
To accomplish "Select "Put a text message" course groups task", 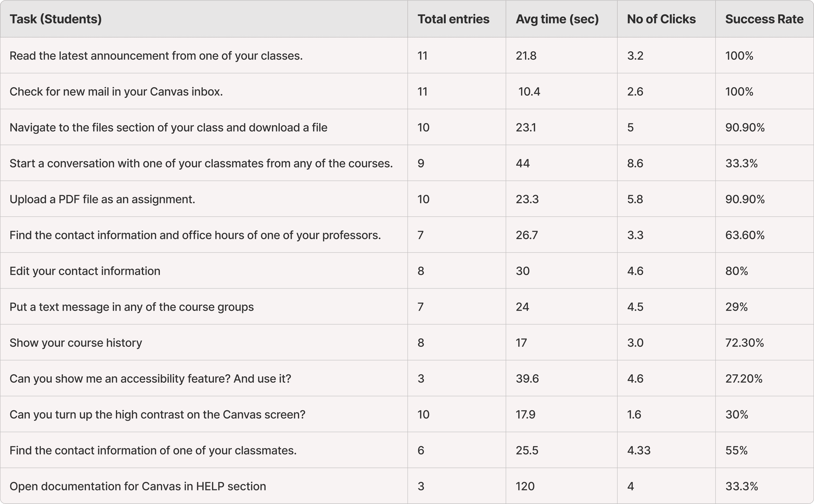I will tap(132, 307).
